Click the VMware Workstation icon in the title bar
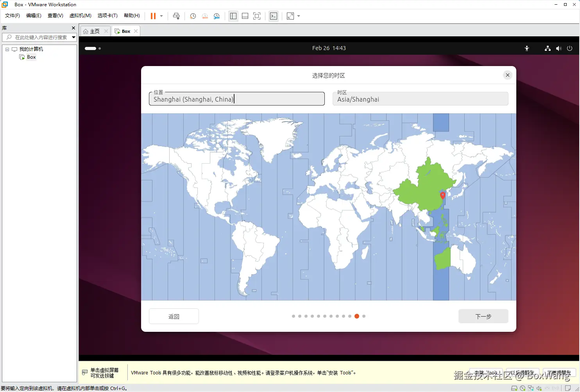Image resolution: width=580 pixels, height=392 pixels. click(5, 4)
